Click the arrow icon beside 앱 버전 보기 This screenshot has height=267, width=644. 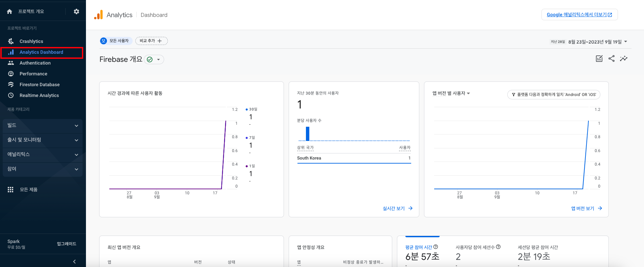(x=600, y=208)
